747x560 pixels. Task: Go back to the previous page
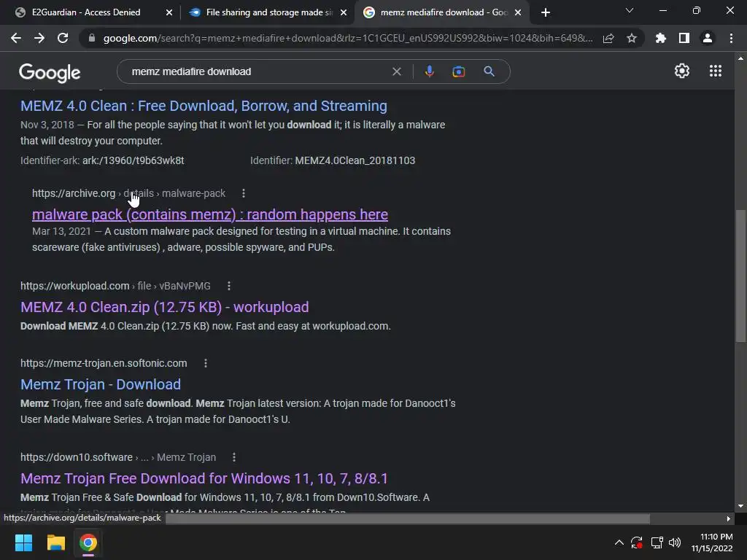pos(16,38)
